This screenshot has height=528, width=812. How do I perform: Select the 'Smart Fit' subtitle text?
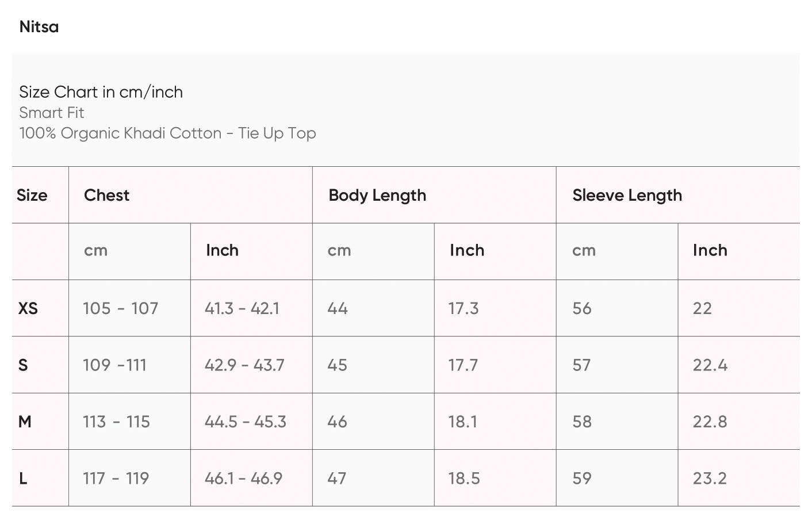[x=52, y=113]
